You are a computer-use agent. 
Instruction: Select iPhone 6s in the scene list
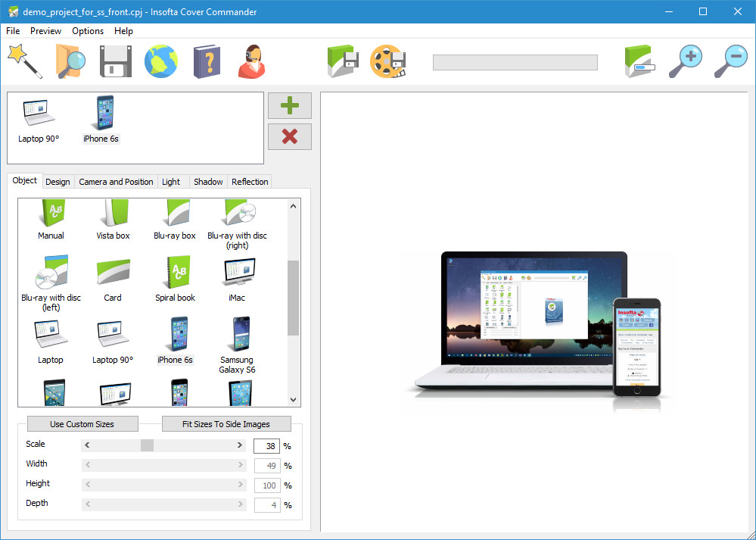[101, 120]
